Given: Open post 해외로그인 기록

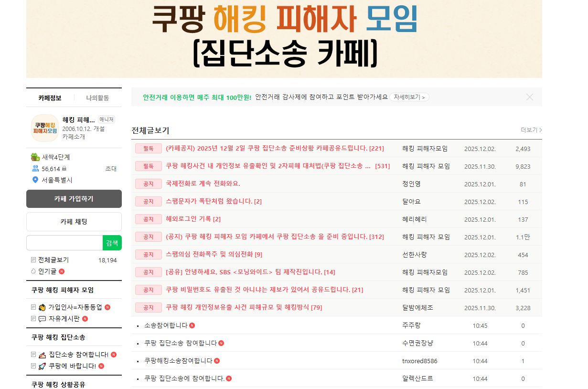Looking at the screenshot, I should click(x=188, y=219).
